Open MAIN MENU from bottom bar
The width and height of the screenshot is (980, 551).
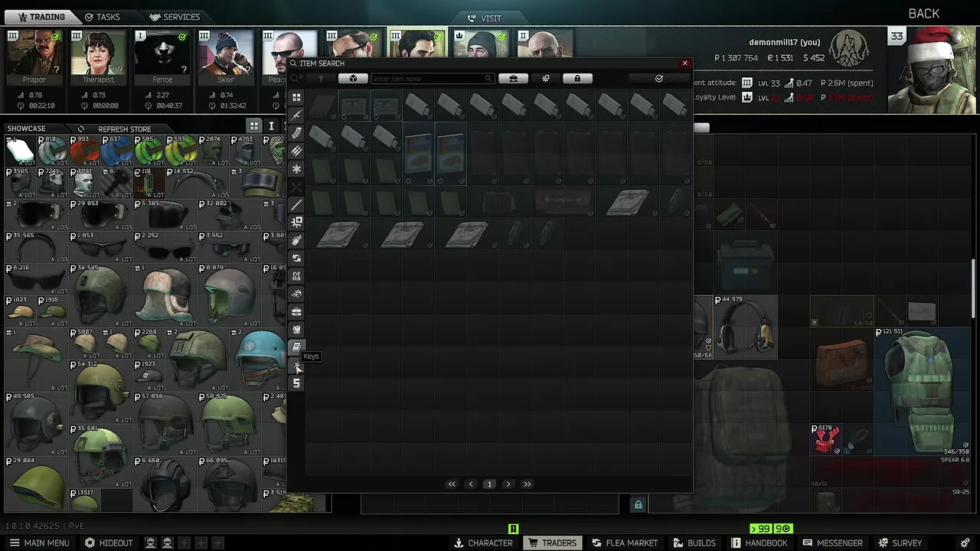[x=38, y=543]
